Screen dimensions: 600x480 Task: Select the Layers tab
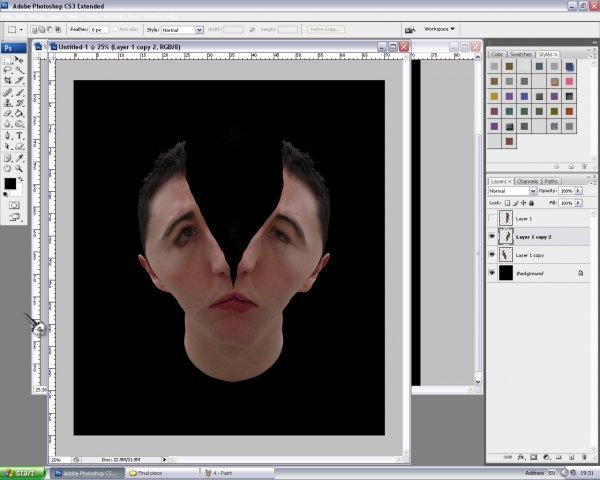tap(501, 181)
